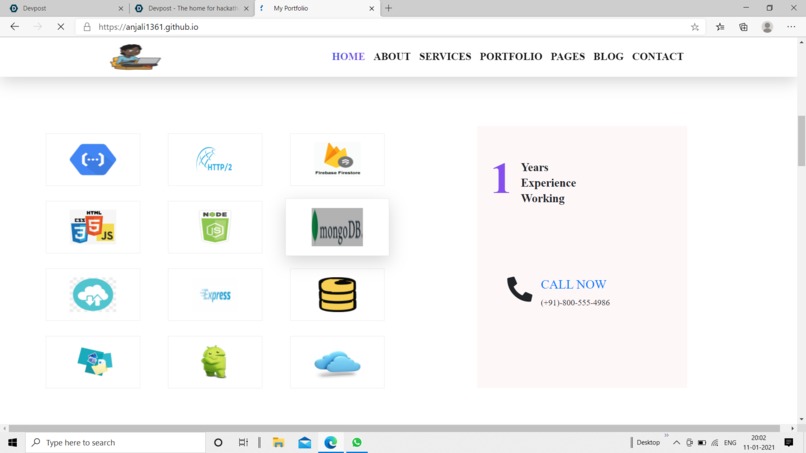This screenshot has height=453, width=806.
Task: Open File Explorer from taskbar
Action: (x=278, y=442)
